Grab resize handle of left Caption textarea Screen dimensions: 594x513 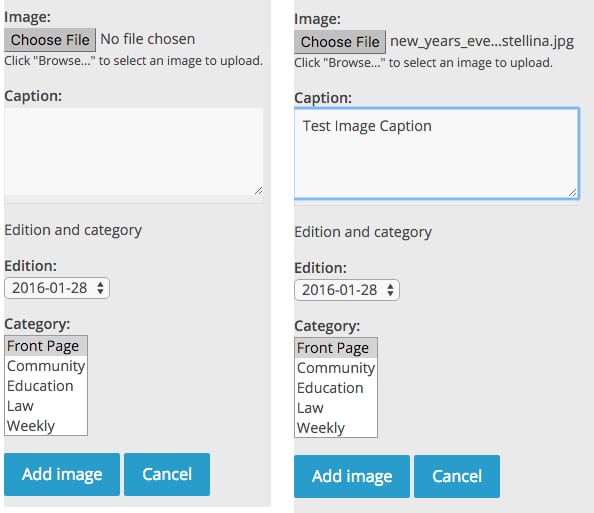click(x=258, y=191)
